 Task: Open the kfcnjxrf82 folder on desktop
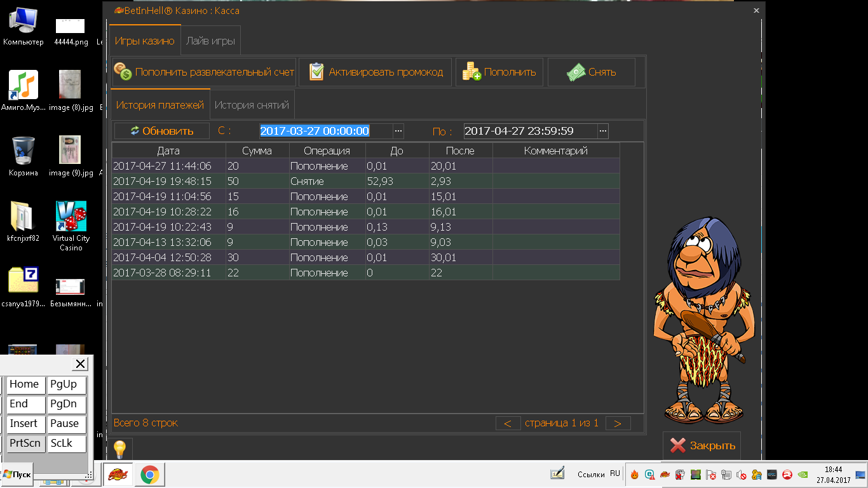pyautogui.click(x=24, y=218)
